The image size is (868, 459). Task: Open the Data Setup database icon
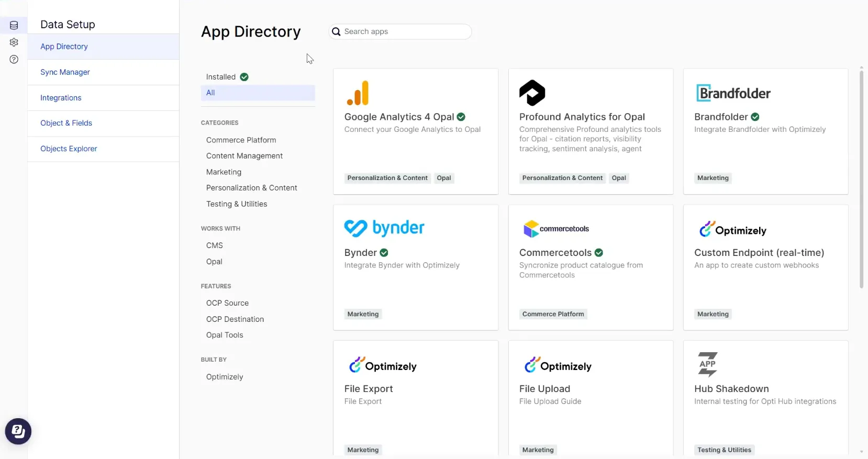(x=14, y=25)
